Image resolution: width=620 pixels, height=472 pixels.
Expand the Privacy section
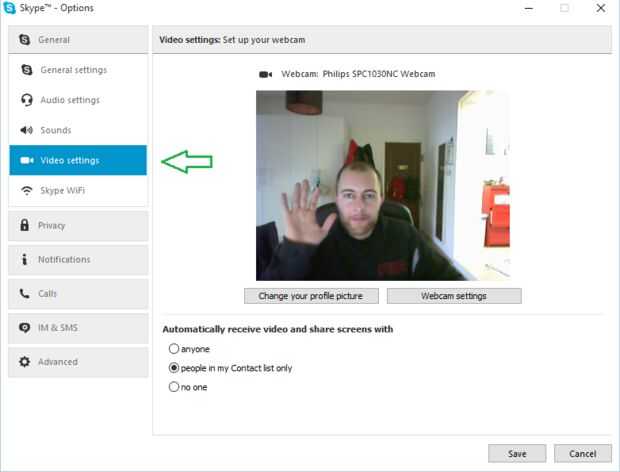coord(78,226)
